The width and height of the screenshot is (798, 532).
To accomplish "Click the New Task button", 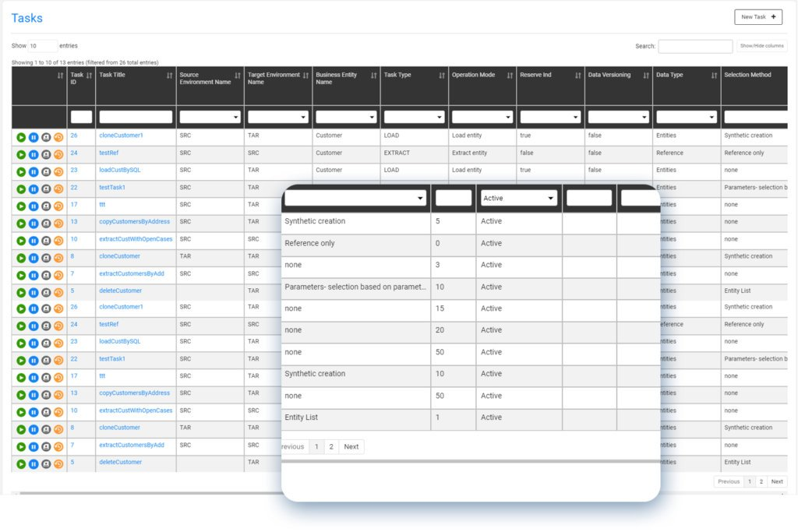I will click(x=757, y=16).
